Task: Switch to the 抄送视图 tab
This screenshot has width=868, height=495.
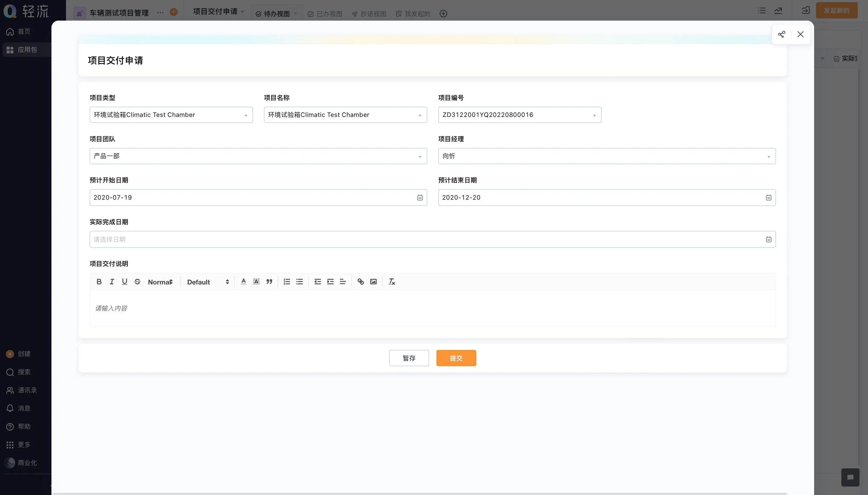Action: point(369,14)
